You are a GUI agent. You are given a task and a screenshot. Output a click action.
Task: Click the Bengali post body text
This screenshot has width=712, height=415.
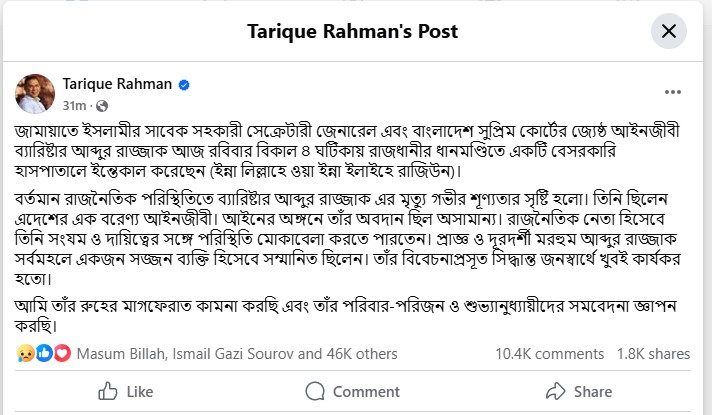(x=347, y=228)
